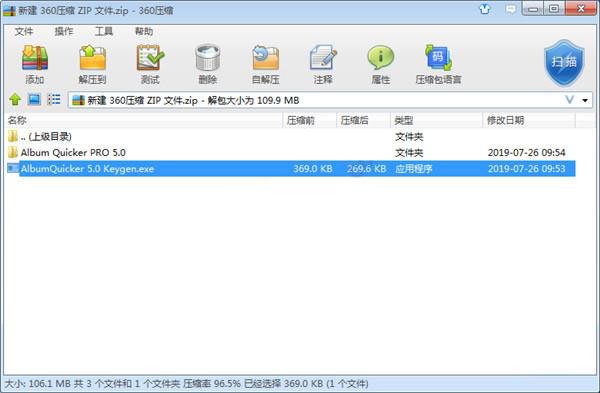Click the V chevron in address bar
The width and height of the screenshot is (600, 393).
pyautogui.click(x=570, y=100)
